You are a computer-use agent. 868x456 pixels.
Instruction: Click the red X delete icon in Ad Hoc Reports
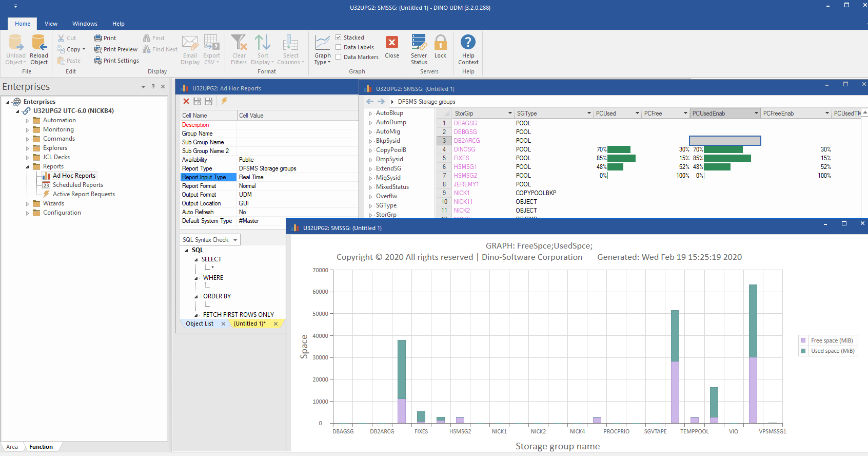186,101
